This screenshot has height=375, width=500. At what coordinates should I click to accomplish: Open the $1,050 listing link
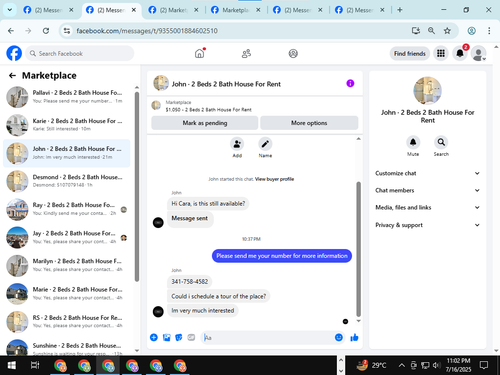208,110
